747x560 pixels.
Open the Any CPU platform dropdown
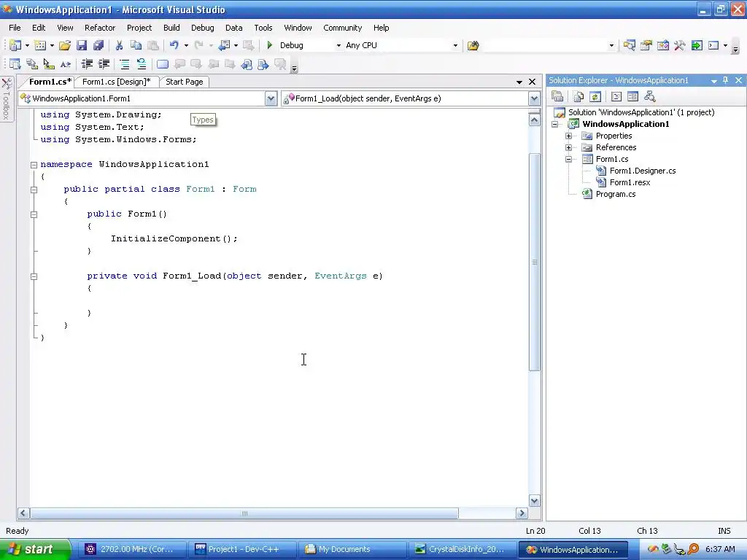point(455,46)
